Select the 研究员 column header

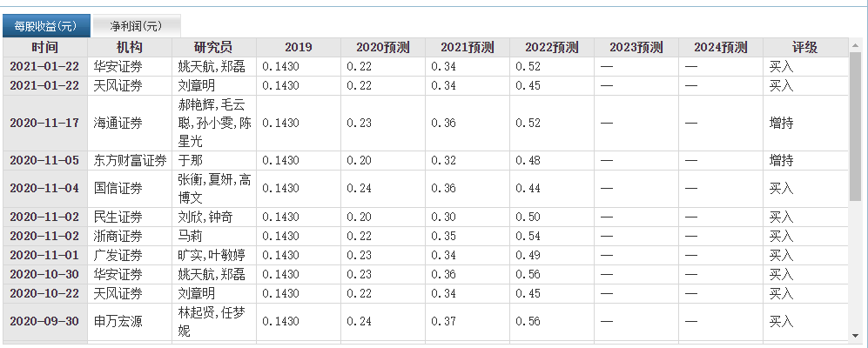(x=213, y=48)
